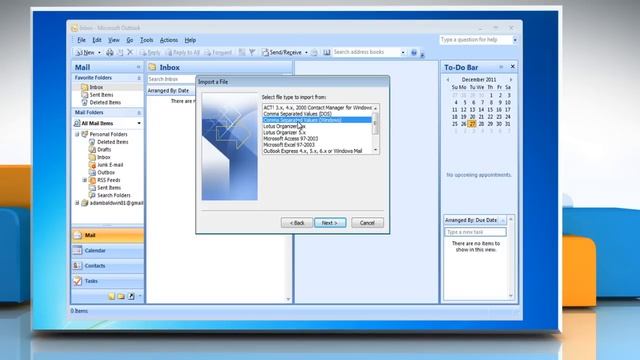The image size is (640, 360).
Task: Open the View menu
Action: [113, 40]
